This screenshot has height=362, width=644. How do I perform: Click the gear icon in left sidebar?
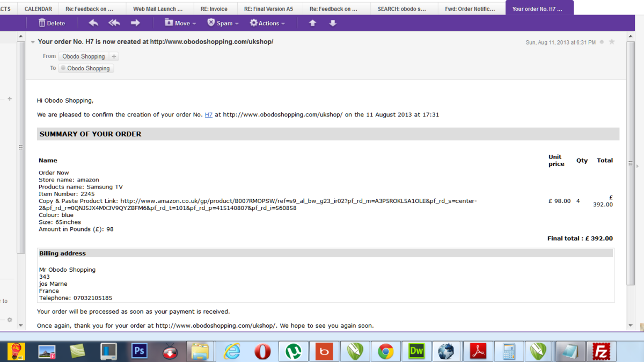(9, 320)
